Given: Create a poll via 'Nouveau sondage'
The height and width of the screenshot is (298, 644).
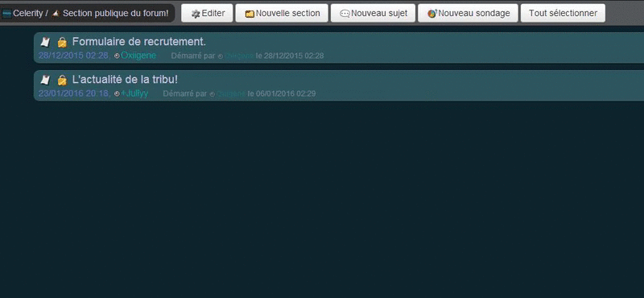Looking at the screenshot, I should click(x=468, y=13).
